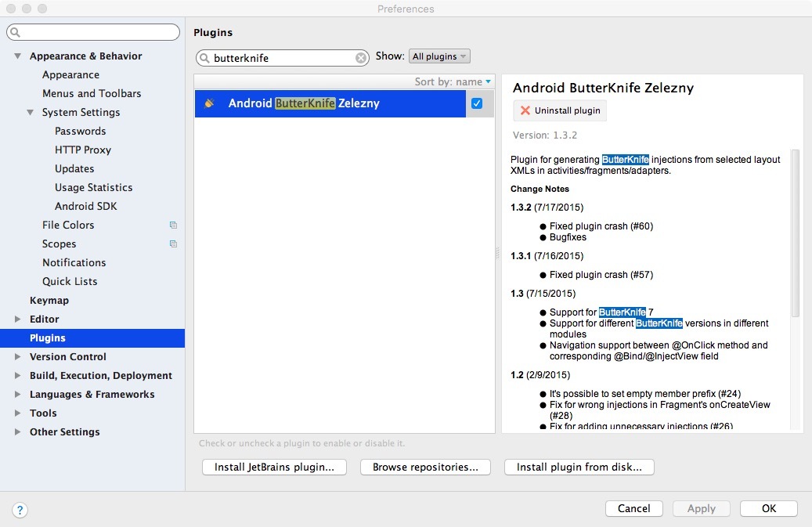Select the Updates settings page
The image size is (812, 527).
[x=74, y=169]
